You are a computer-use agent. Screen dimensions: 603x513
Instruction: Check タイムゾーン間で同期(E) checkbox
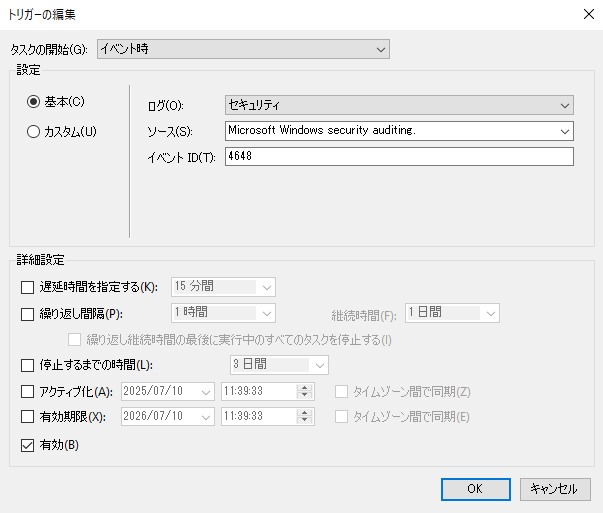pyautogui.click(x=341, y=416)
